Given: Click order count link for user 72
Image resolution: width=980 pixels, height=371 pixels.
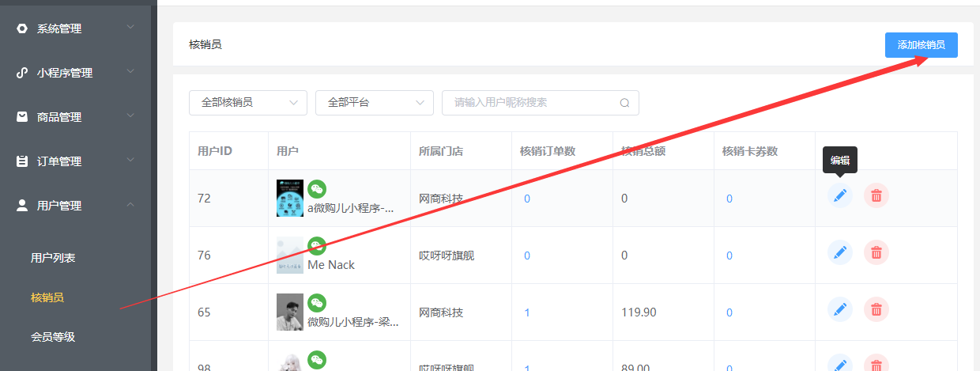Looking at the screenshot, I should click(x=527, y=199).
